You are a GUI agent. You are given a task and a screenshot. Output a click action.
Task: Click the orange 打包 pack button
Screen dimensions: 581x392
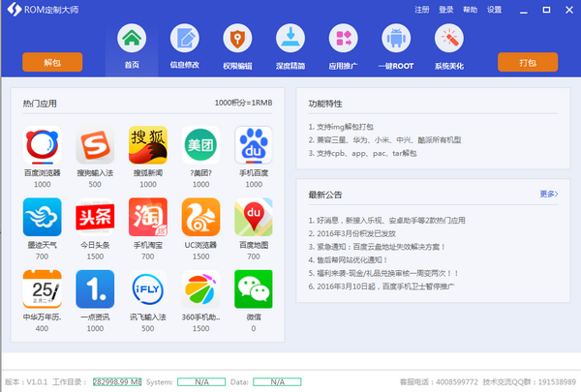tap(528, 62)
